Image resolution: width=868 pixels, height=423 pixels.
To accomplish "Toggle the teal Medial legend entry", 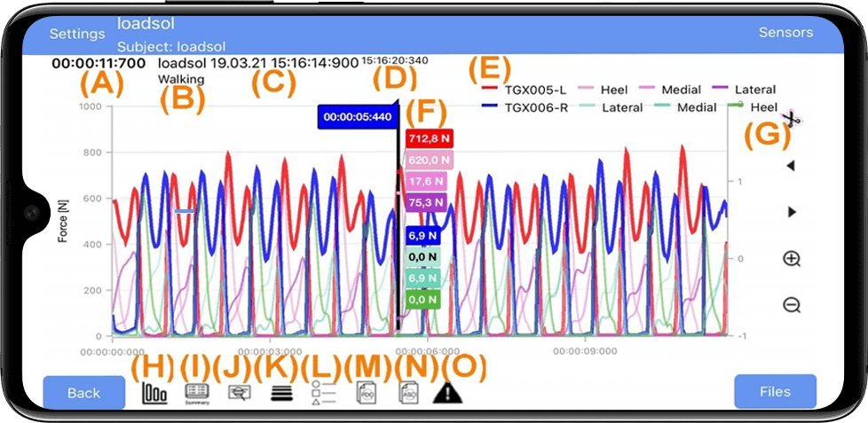I will click(x=686, y=108).
